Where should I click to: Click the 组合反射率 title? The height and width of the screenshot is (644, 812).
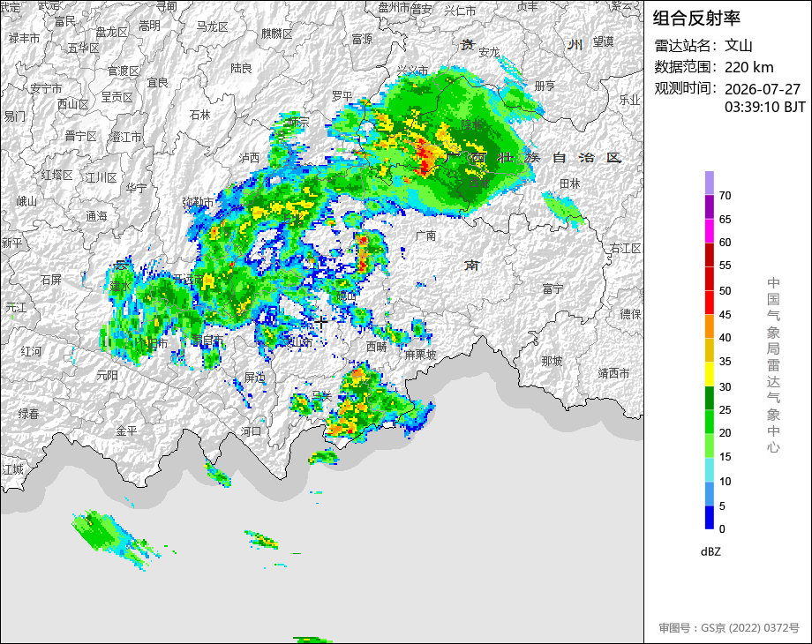696,19
